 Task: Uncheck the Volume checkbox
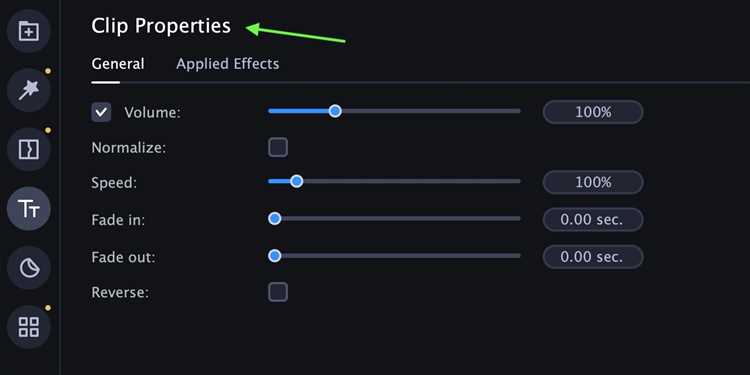coord(101,112)
